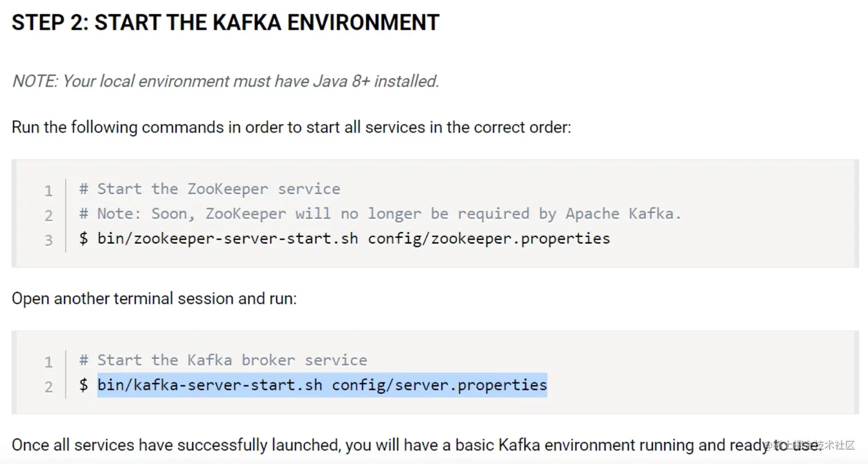Click the zookeeper-server-start.sh command line
Image resolution: width=868 pixels, height=464 pixels.
tap(344, 238)
